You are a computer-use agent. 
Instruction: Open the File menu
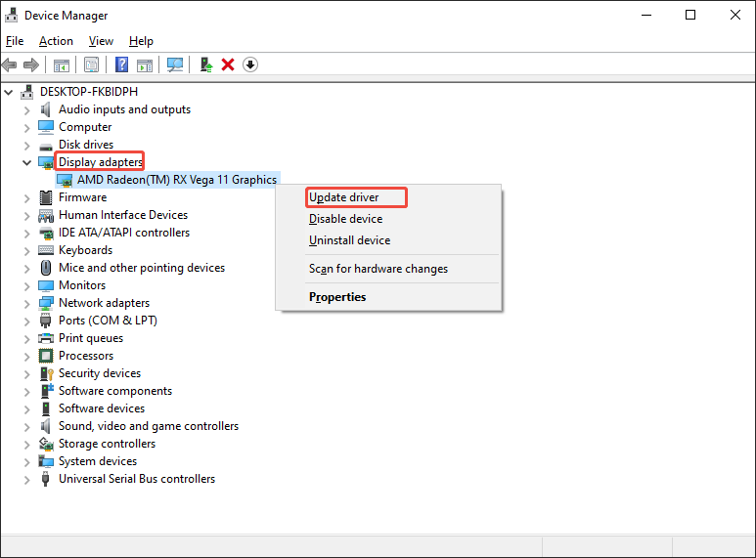(15, 41)
